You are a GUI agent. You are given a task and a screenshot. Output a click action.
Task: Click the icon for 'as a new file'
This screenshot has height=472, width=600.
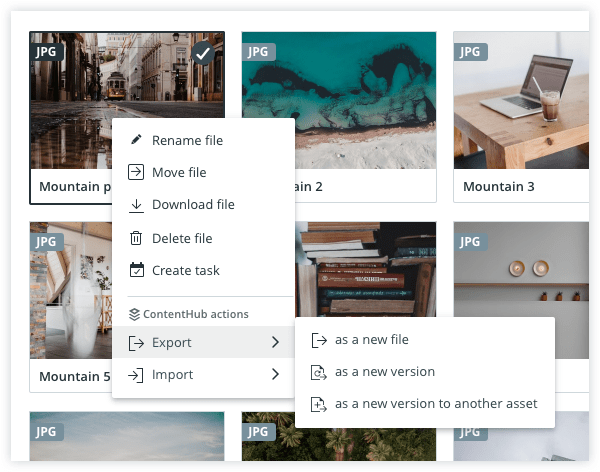319,340
